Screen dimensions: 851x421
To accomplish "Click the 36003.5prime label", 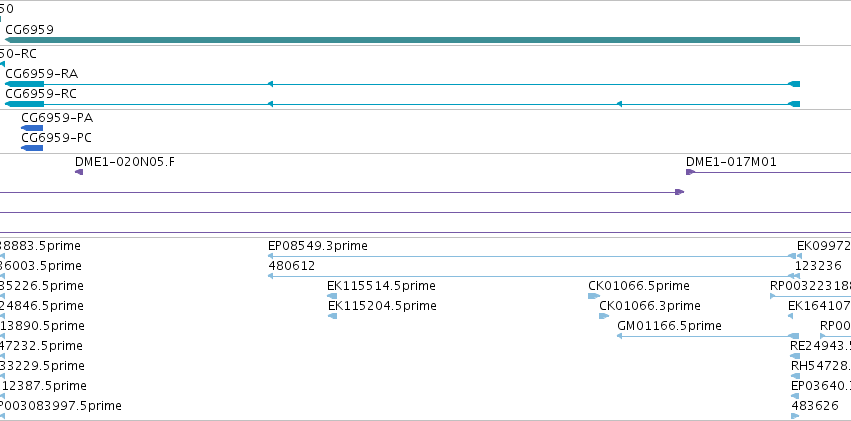I will point(41,266).
